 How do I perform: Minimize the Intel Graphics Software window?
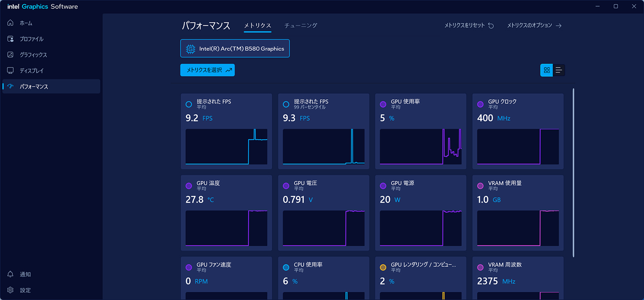click(x=597, y=6)
